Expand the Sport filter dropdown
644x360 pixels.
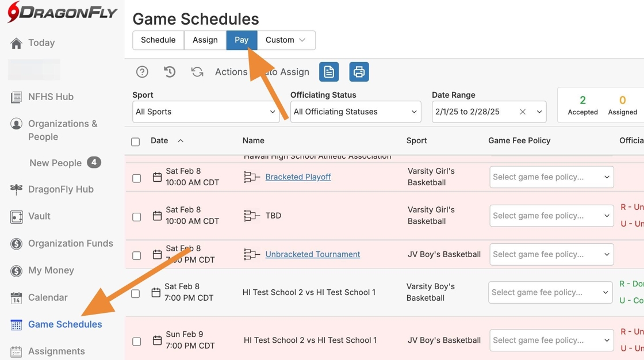[206, 112]
